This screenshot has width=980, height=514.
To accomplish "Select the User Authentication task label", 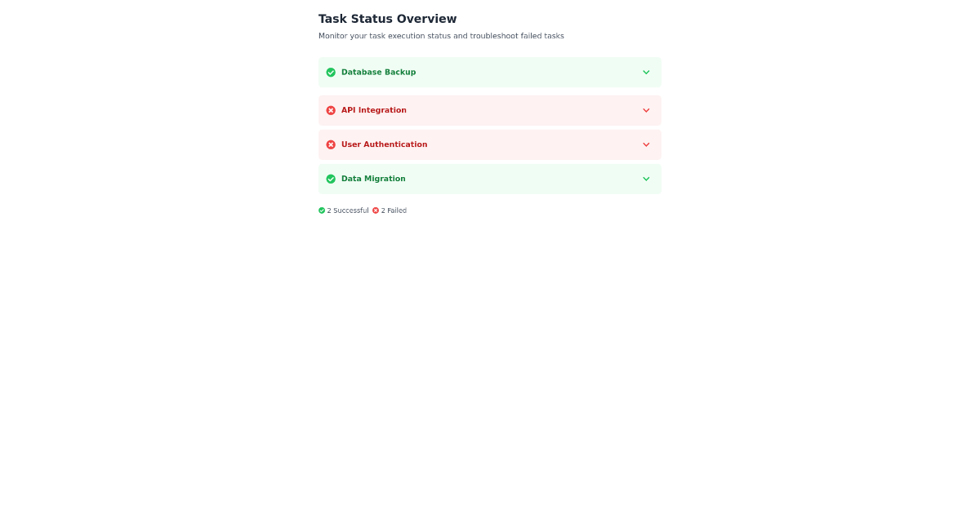I will pyautogui.click(x=384, y=144).
